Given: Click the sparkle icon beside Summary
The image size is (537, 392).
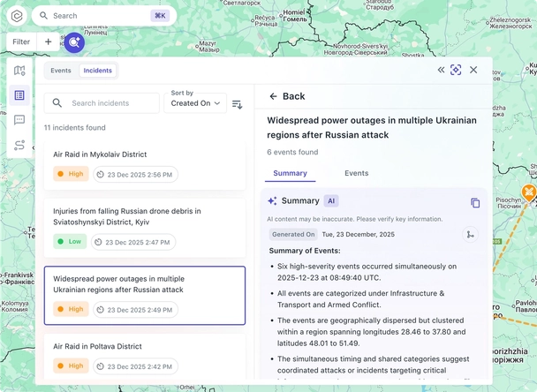Looking at the screenshot, I should (x=272, y=201).
